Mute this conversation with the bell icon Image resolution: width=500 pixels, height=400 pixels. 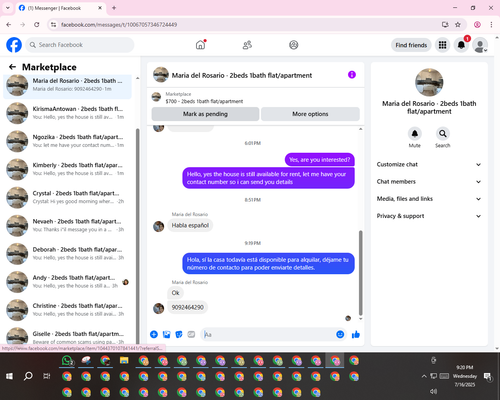tap(415, 134)
